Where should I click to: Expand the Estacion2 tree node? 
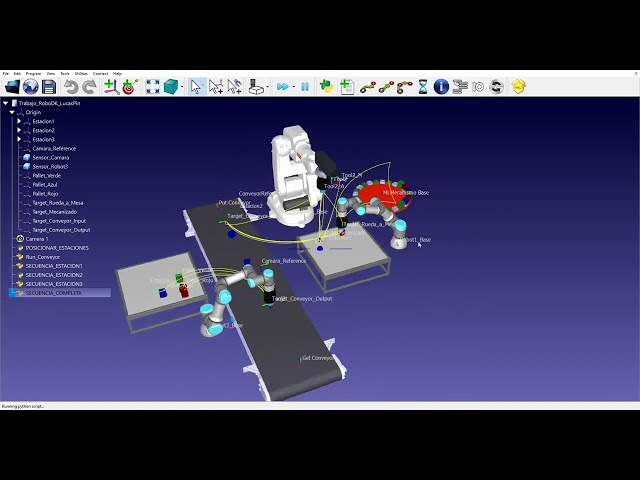coord(19,130)
